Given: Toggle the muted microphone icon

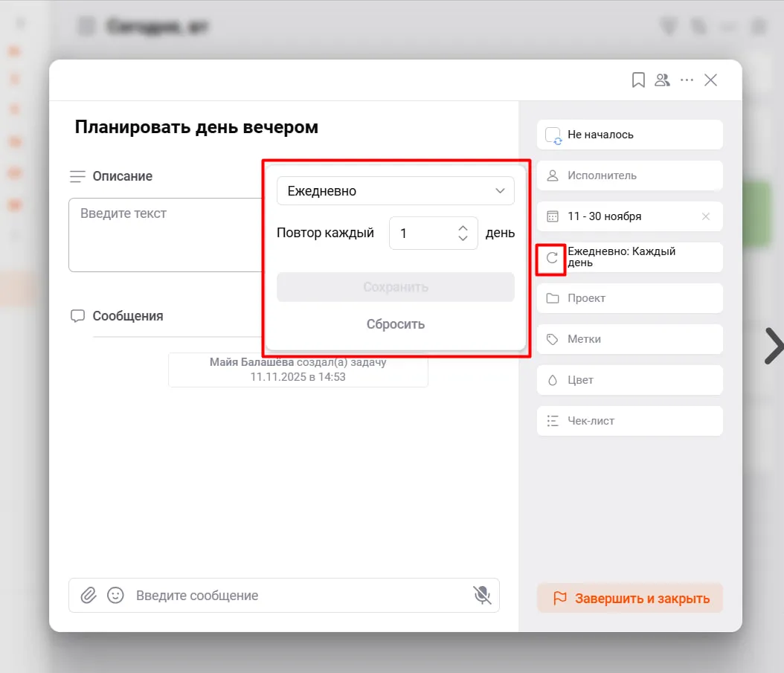Looking at the screenshot, I should point(482,595).
